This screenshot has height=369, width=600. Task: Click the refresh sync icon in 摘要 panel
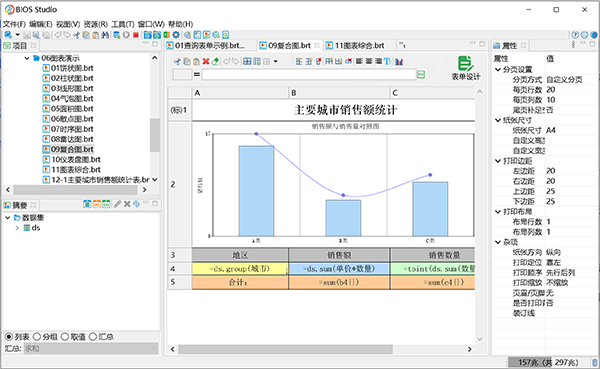click(136, 204)
